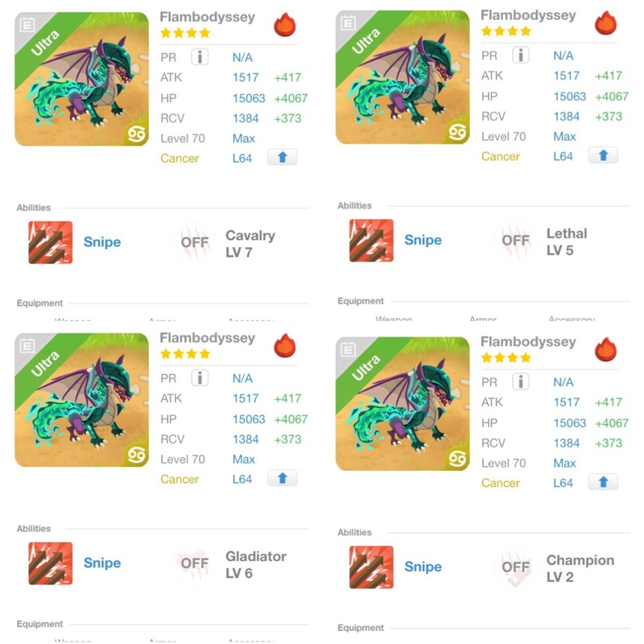
Task: Open the Snipe text link beside Cavalry
Action: coord(102,242)
